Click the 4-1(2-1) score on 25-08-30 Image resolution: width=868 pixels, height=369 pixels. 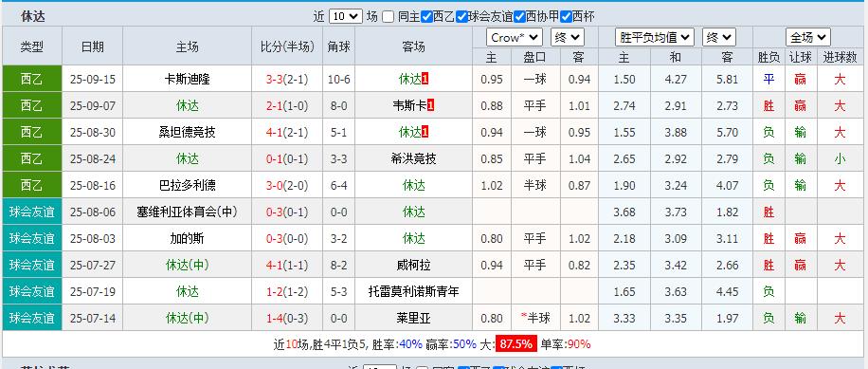pyautogui.click(x=287, y=132)
